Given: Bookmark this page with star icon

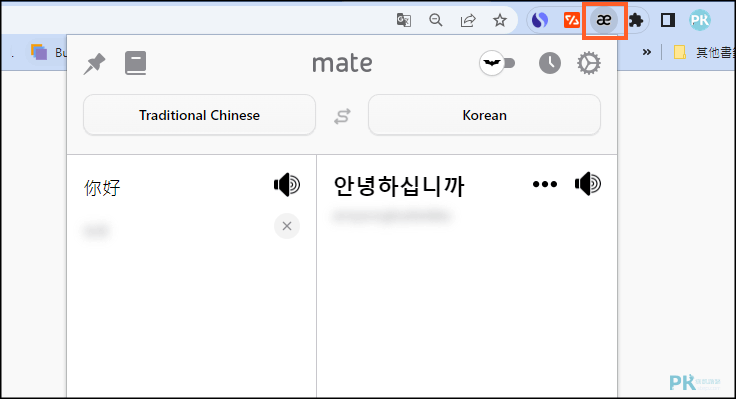Looking at the screenshot, I should [500, 20].
